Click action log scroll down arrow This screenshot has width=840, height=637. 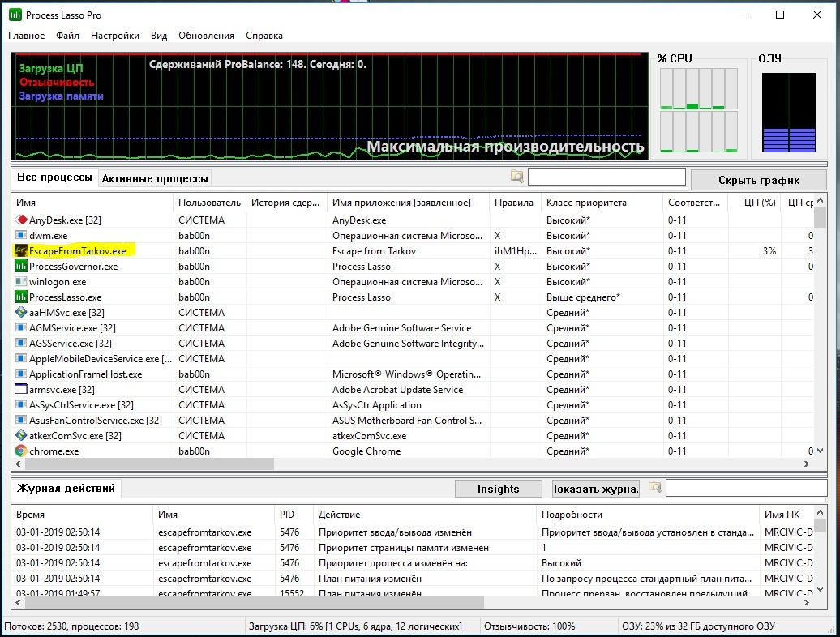pyautogui.click(x=820, y=589)
